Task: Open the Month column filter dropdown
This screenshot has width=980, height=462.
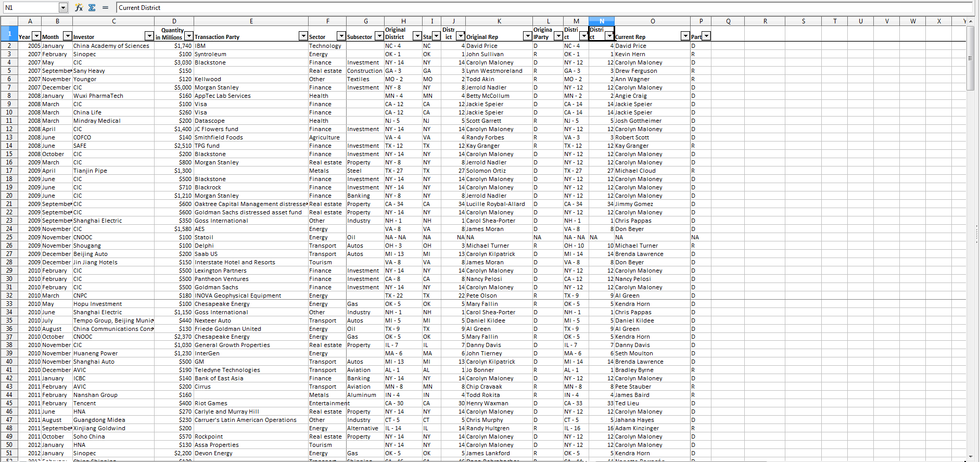Action: [x=68, y=36]
